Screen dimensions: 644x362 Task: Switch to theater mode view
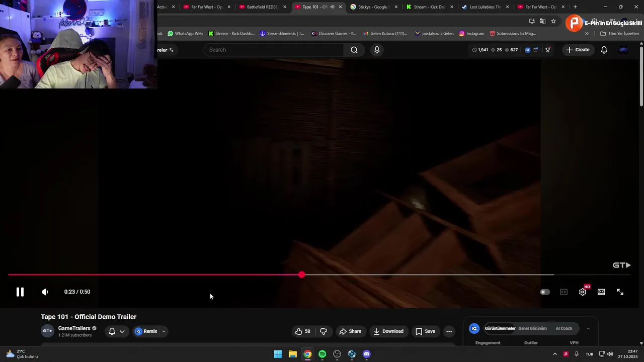[601, 292]
